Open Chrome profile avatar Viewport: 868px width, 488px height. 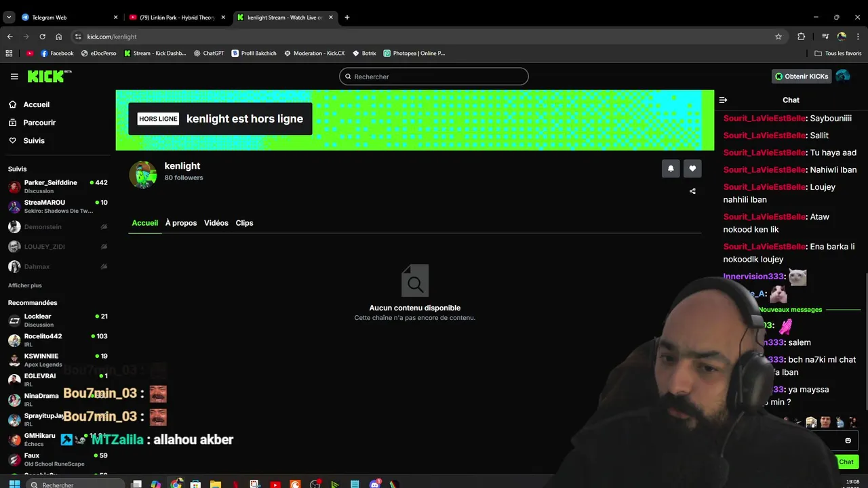click(842, 37)
